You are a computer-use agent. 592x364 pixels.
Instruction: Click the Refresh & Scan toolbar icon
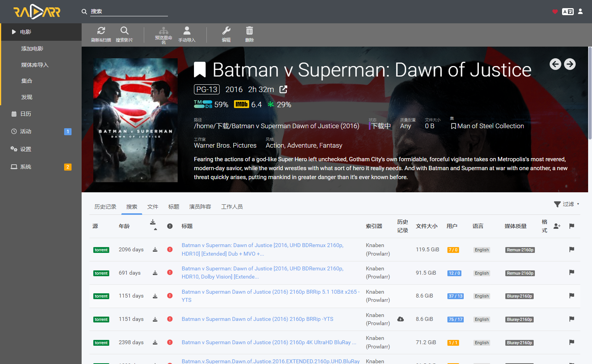101,31
